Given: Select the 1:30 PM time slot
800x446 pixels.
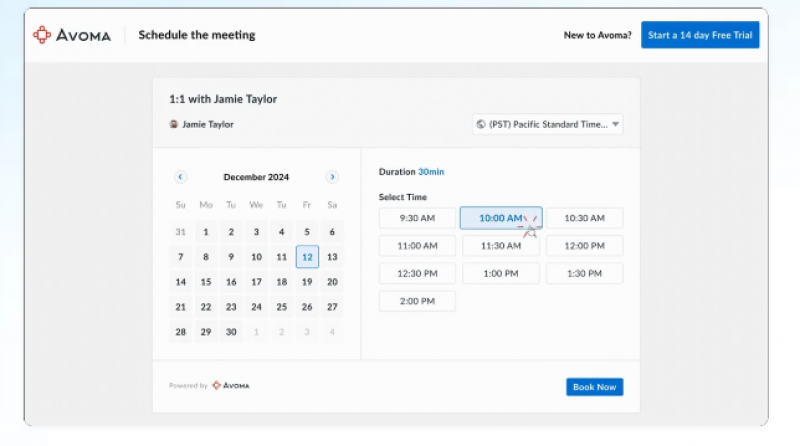Looking at the screenshot, I should click(584, 274).
